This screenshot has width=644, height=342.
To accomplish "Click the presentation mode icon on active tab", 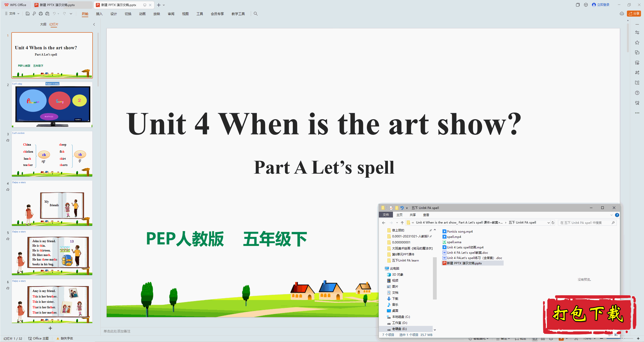I will coord(145,5).
